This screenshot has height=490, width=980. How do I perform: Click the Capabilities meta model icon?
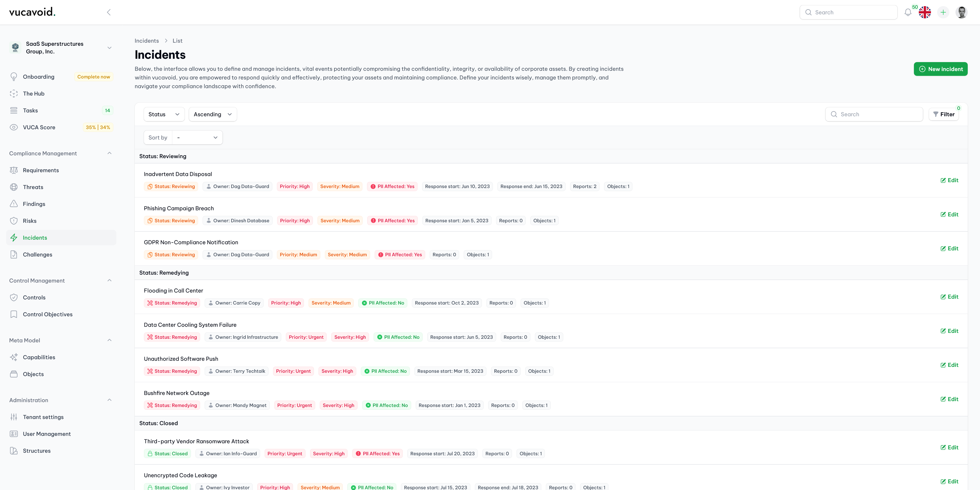tap(14, 357)
